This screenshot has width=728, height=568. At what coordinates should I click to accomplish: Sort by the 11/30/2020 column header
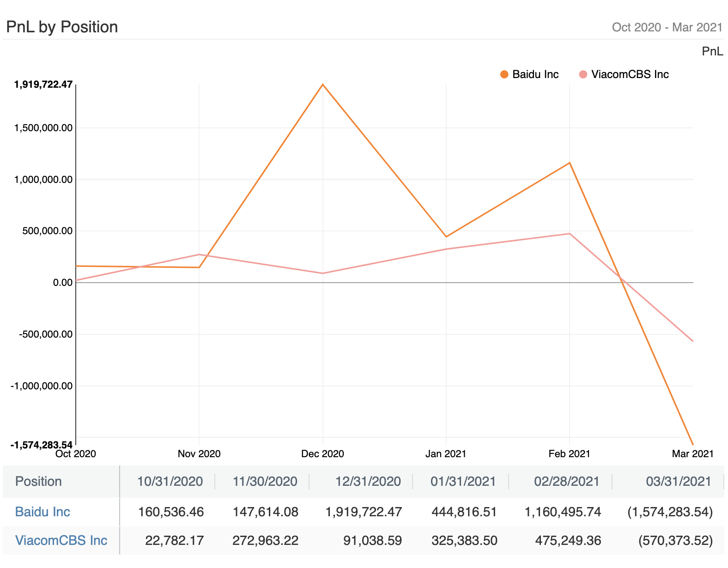[265, 481]
